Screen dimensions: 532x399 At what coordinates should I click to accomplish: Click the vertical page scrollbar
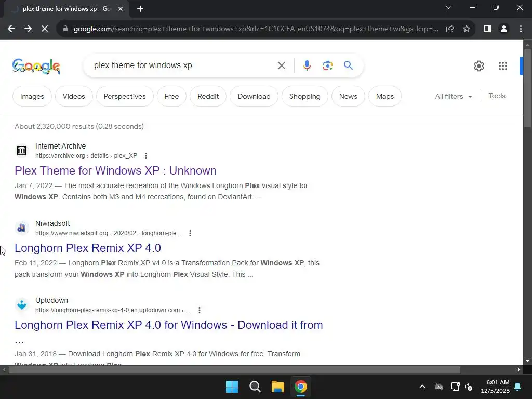[527, 87]
